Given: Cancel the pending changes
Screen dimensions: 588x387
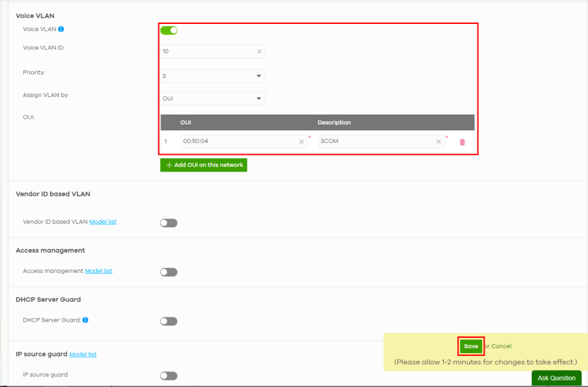Looking at the screenshot, I should tap(501, 346).
